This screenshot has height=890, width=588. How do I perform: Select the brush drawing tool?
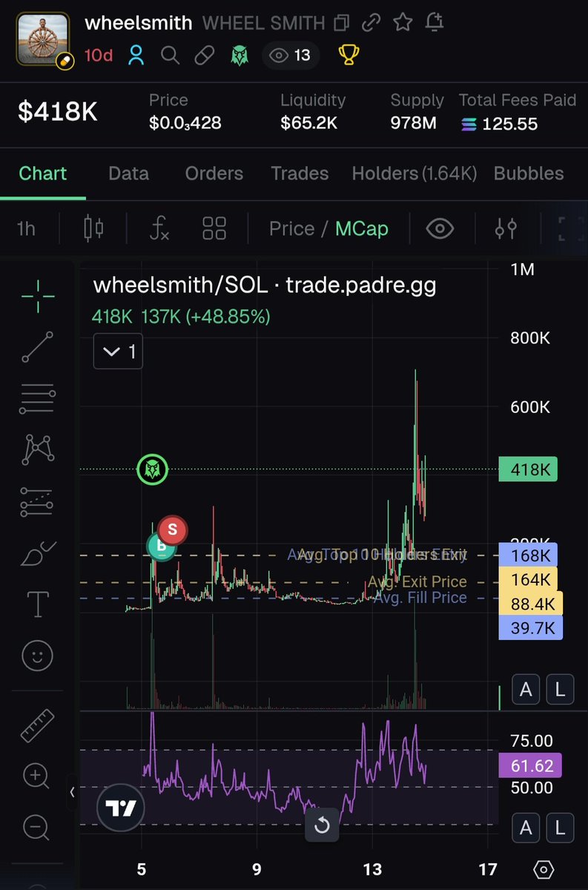click(x=37, y=554)
